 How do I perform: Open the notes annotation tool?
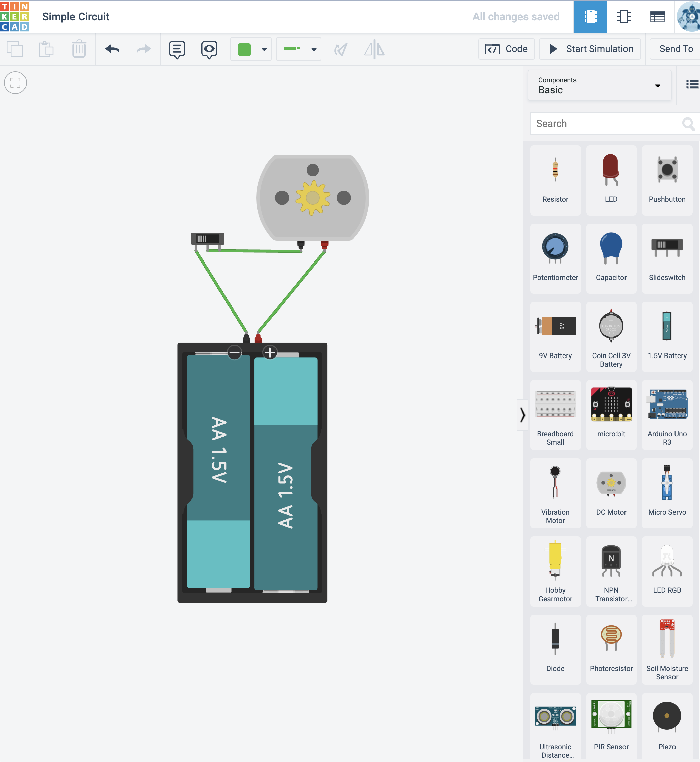point(177,49)
